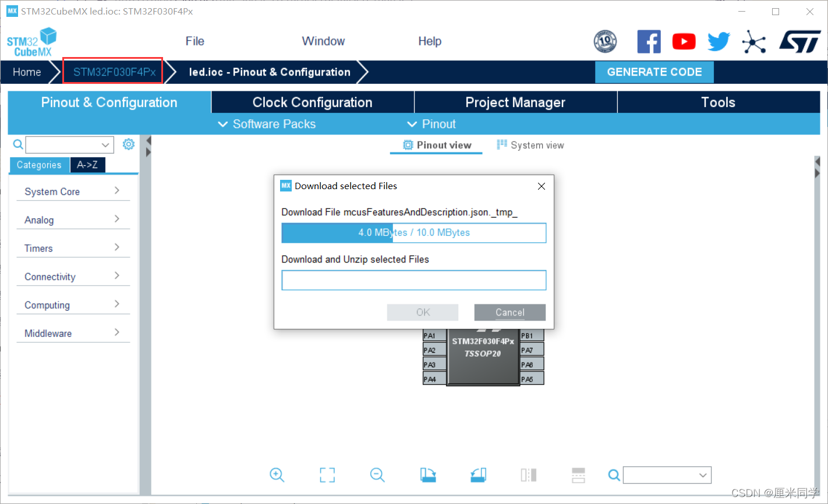The height and width of the screenshot is (504, 828).
Task: Click the horizontal split layout icon
Action: (578, 475)
